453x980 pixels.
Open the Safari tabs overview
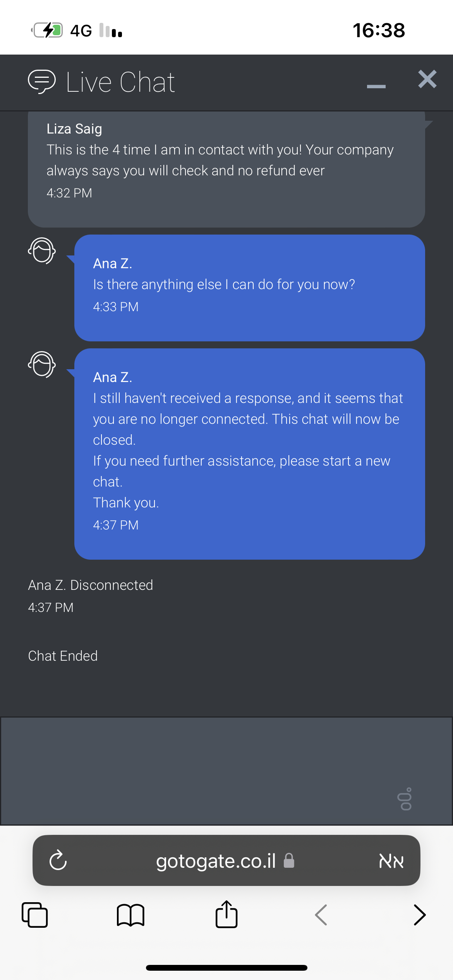(x=35, y=915)
